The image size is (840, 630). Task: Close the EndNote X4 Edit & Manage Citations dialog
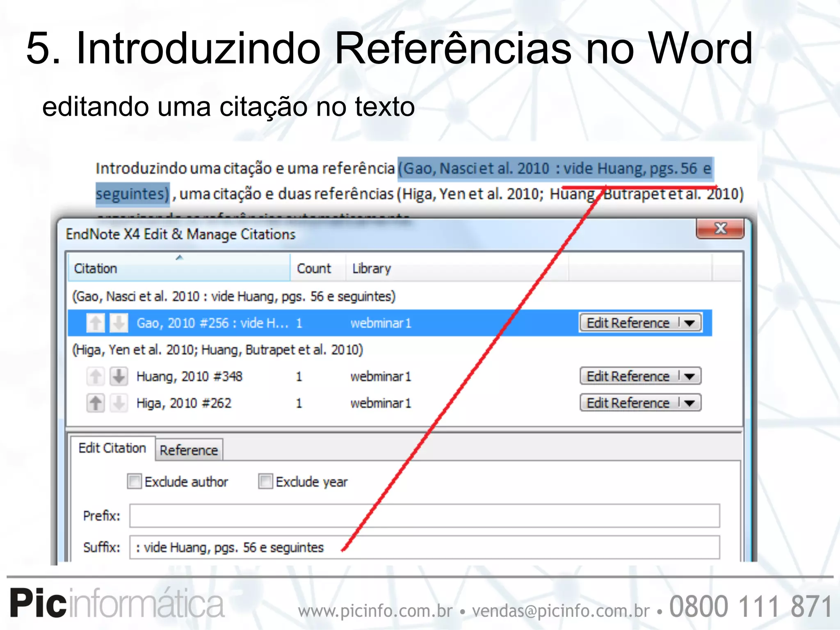tap(720, 228)
